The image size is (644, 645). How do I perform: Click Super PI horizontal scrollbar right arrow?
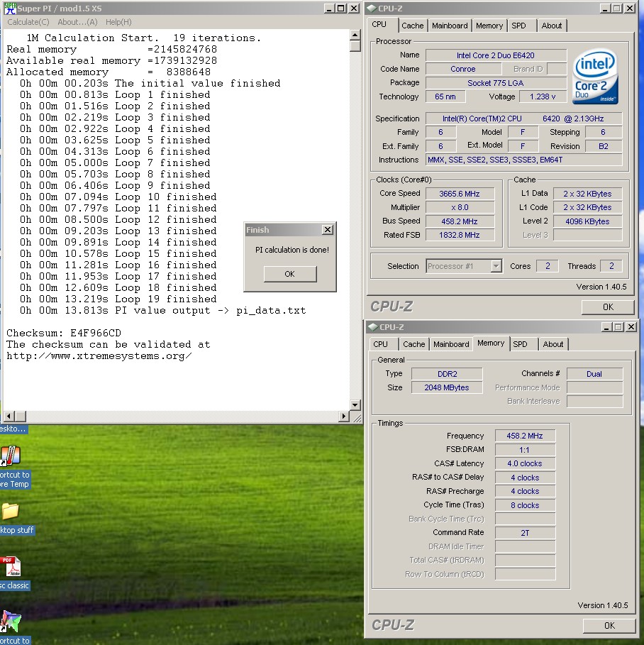pos(344,417)
